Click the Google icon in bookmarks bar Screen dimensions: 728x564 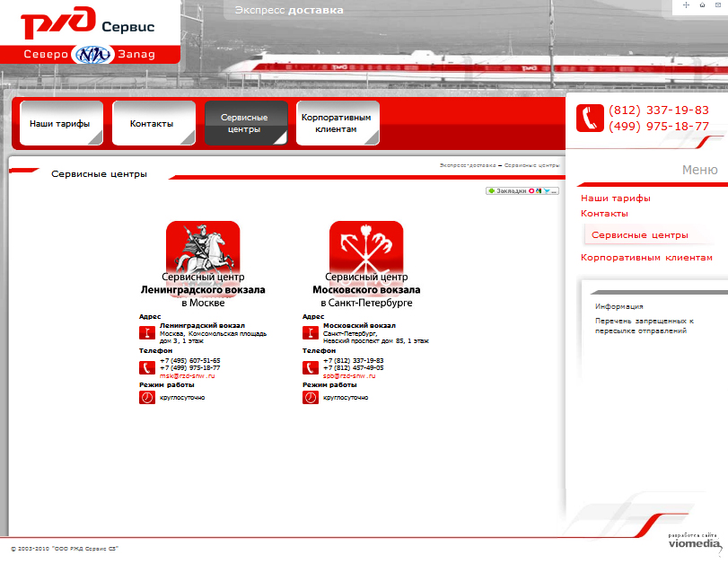539,191
